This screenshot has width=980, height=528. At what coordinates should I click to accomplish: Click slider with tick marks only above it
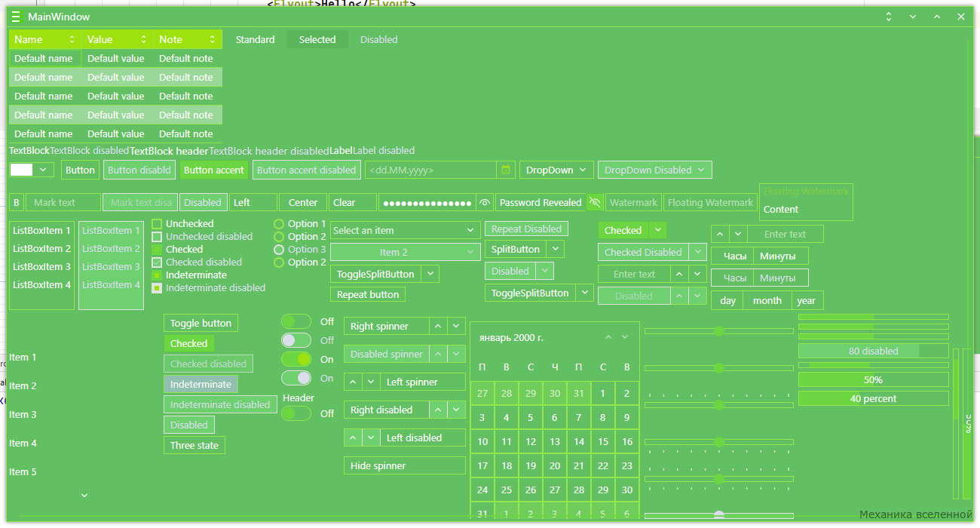(718, 404)
